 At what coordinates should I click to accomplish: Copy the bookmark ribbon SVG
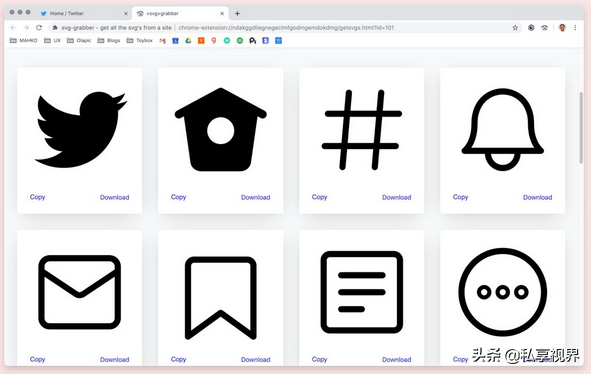click(x=178, y=359)
